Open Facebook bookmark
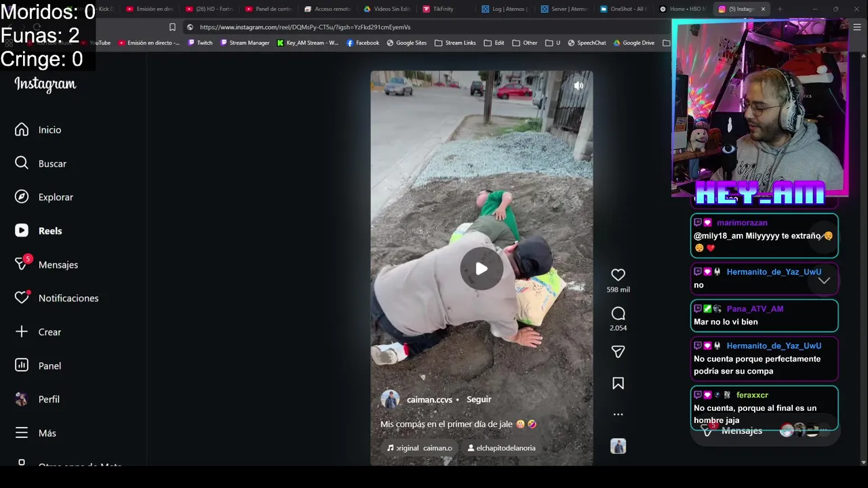 click(363, 43)
